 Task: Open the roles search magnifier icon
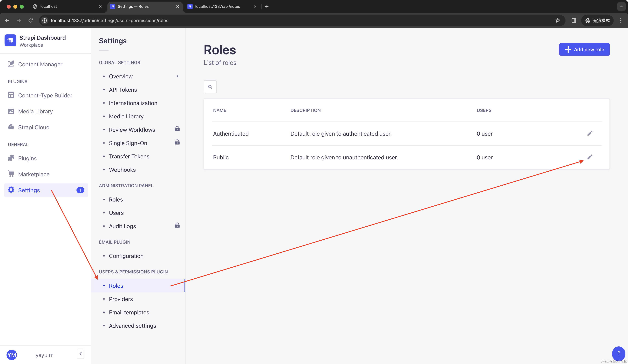tap(210, 87)
